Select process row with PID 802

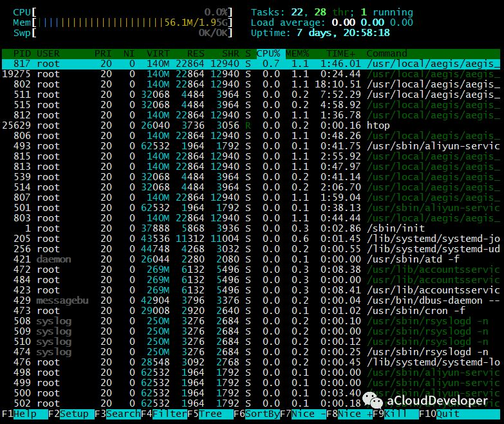point(251,84)
